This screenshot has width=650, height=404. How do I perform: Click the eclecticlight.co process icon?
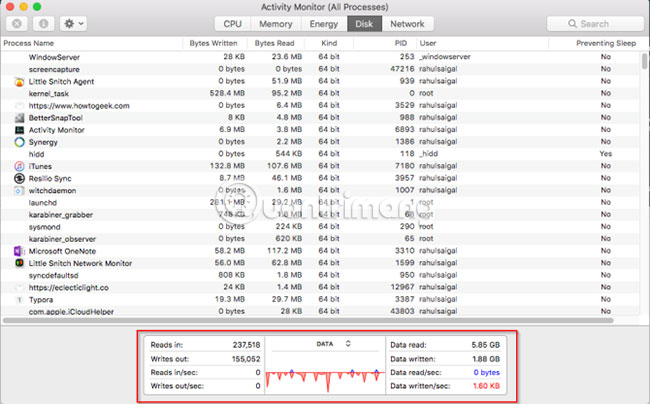pyautogui.click(x=19, y=288)
